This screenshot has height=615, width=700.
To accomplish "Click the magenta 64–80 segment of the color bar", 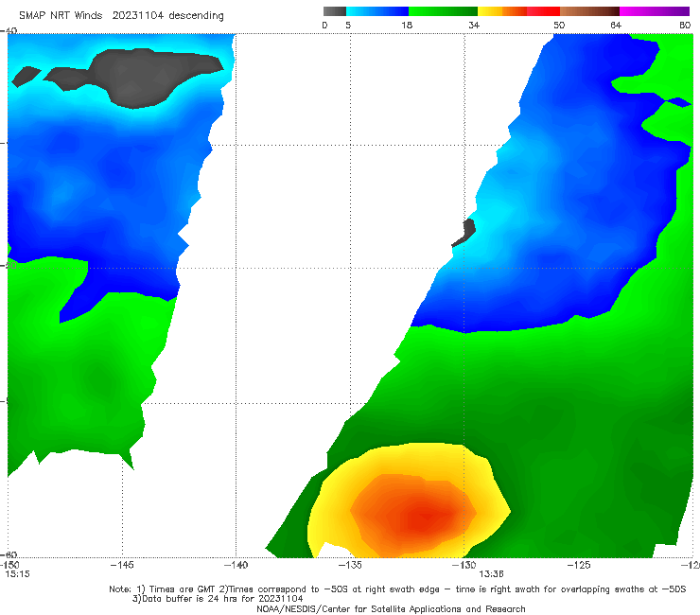I will pyautogui.click(x=655, y=11).
